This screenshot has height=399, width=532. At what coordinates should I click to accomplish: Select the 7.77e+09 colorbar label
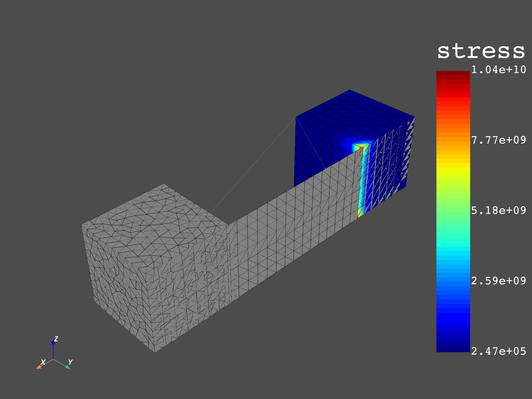pyautogui.click(x=498, y=140)
